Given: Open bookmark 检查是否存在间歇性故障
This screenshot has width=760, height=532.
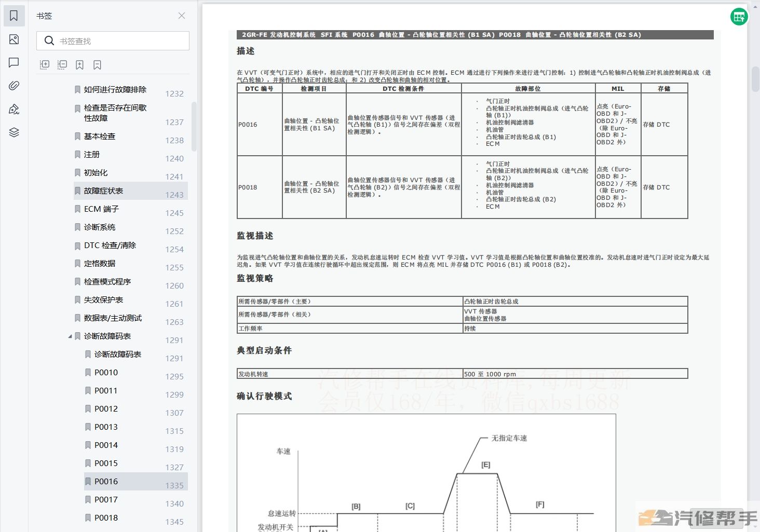Looking at the screenshot, I should pyautogui.click(x=115, y=113).
